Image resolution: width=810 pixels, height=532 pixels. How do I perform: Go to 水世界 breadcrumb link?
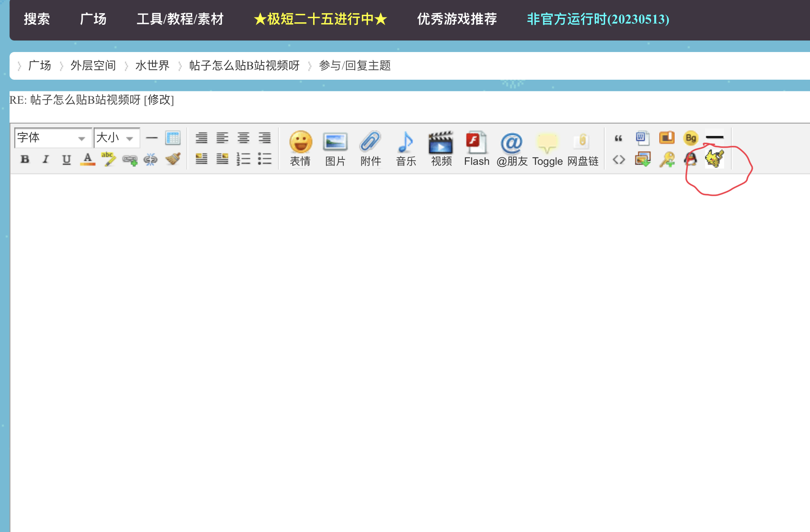pos(152,66)
